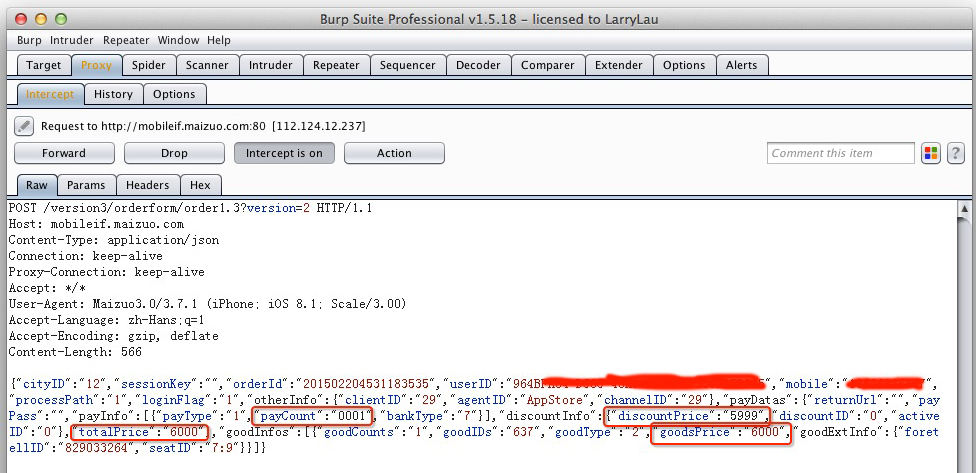Click the discountPrice 5999 value
The width and height of the screenshot is (976, 473).
point(688,415)
